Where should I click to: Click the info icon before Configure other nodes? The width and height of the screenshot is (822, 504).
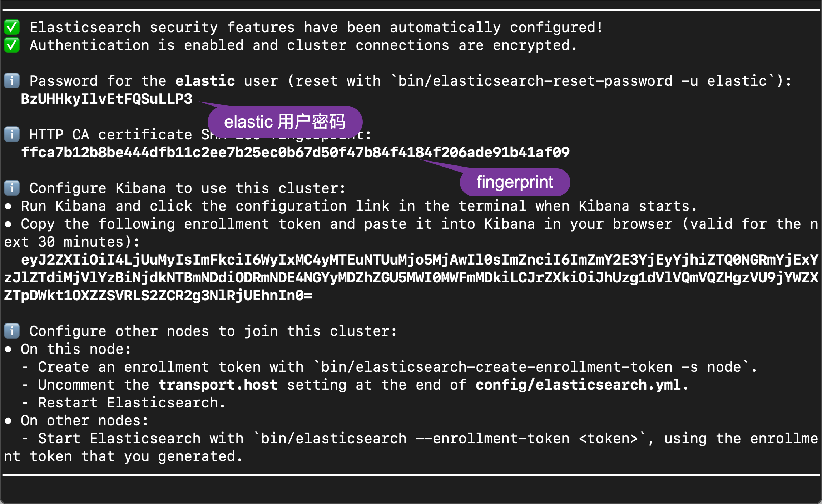coord(12,331)
